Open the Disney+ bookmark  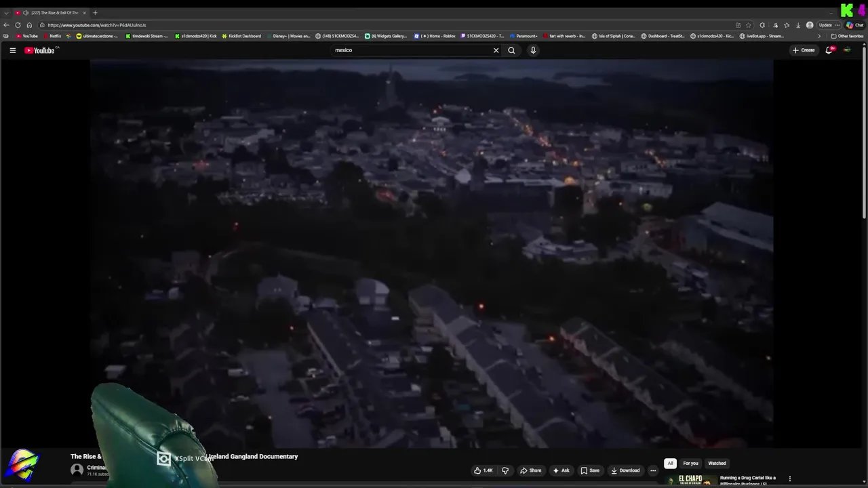(288, 36)
